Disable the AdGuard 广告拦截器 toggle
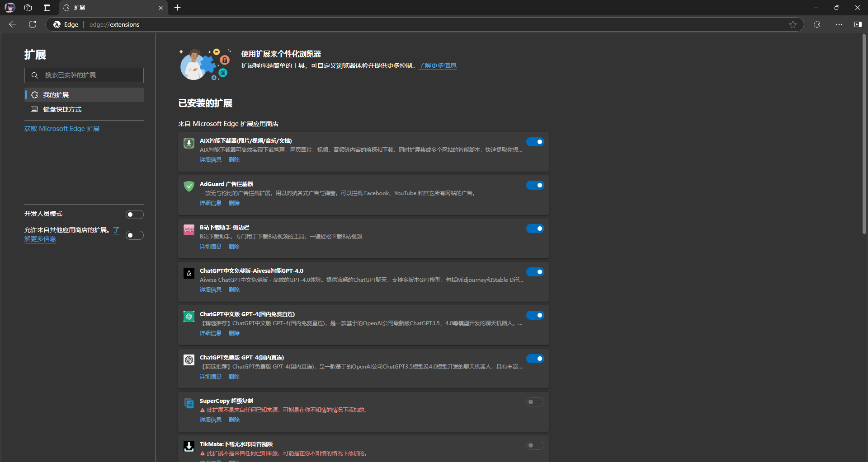This screenshot has width=868, height=462. pyautogui.click(x=535, y=185)
